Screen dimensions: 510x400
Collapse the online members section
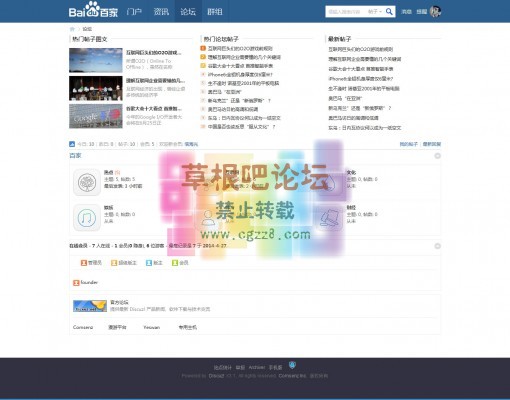click(x=438, y=246)
